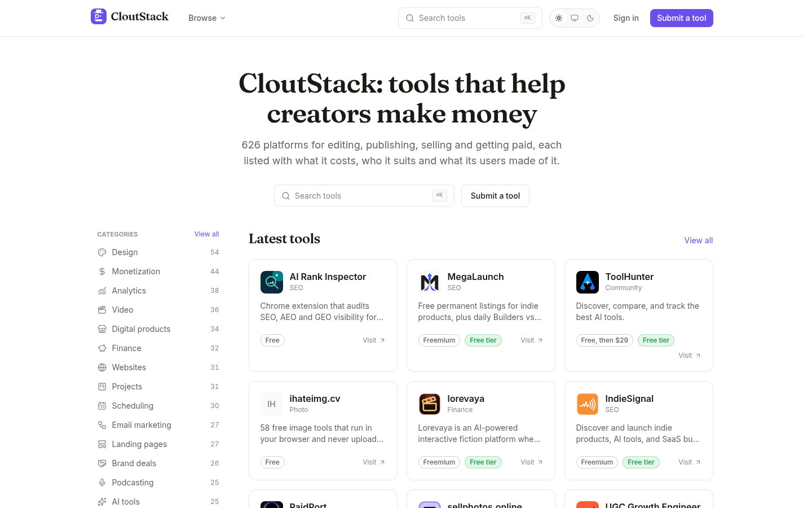Image resolution: width=812 pixels, height=508 pixels.
Task: Open the Monetization dollar icon
Action: coord(102,271)
